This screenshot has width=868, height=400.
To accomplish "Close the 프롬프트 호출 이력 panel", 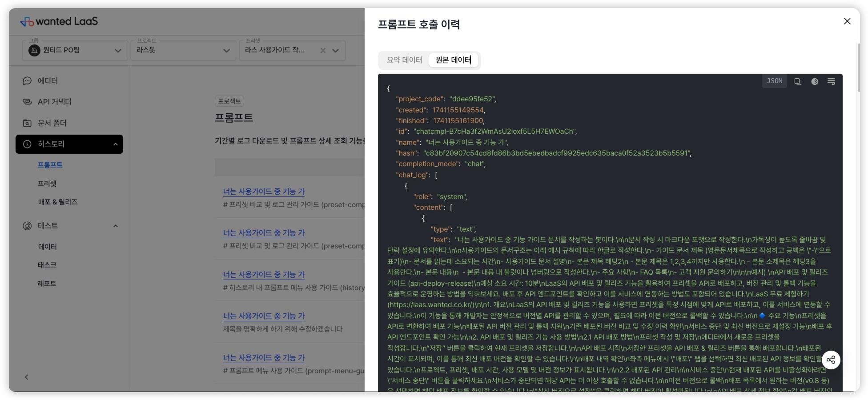I will click(x=847, y=21).
